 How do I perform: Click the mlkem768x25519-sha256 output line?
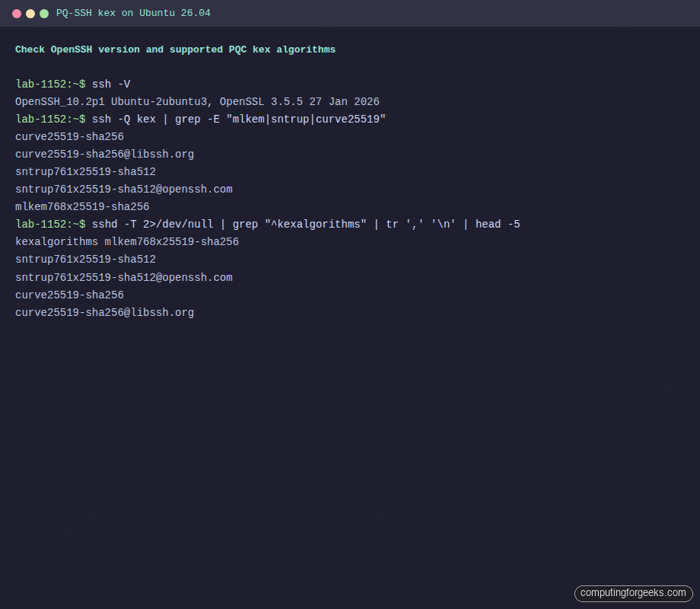82,206
